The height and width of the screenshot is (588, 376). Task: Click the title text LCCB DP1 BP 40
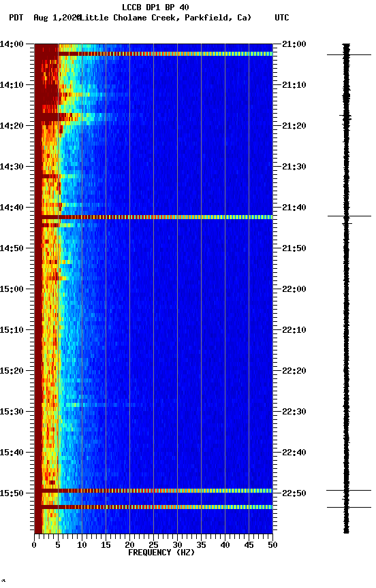click(x=155, y=7)
